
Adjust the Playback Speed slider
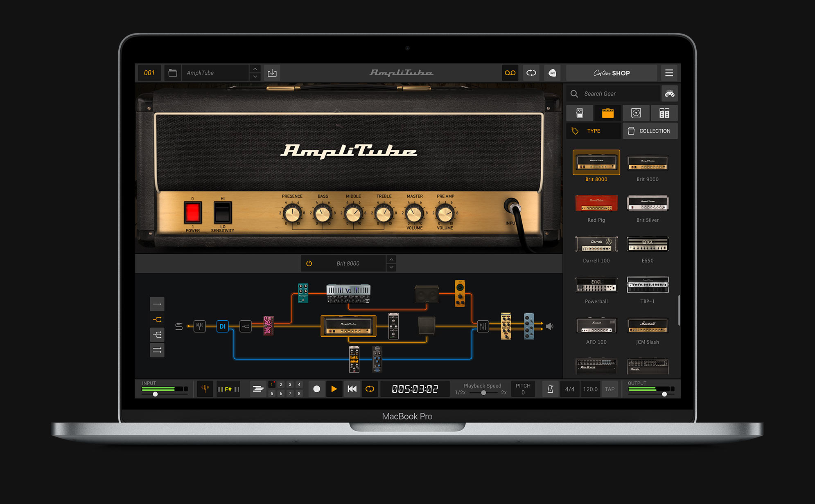483,393
